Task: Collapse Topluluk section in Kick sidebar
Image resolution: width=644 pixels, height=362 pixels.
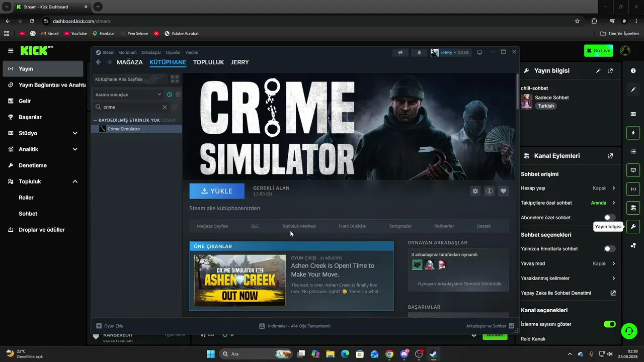Action: point(75,182)
